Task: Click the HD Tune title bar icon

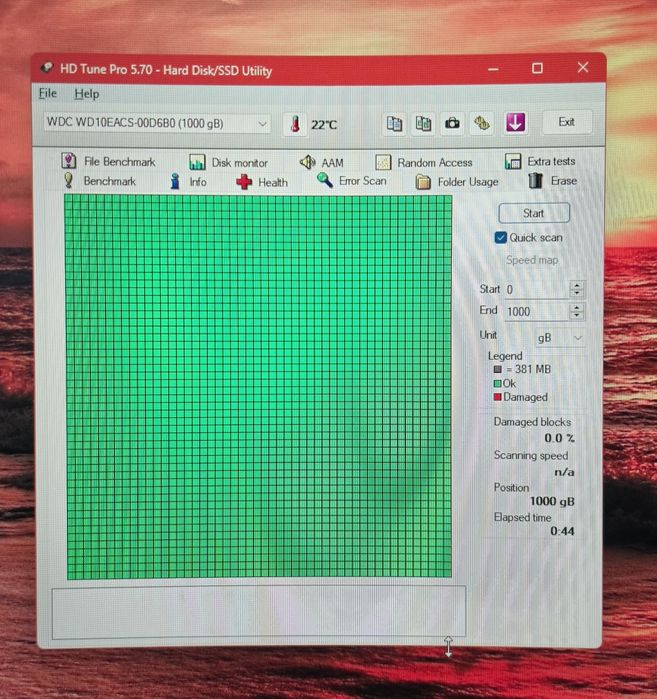Action: point(46,68)
